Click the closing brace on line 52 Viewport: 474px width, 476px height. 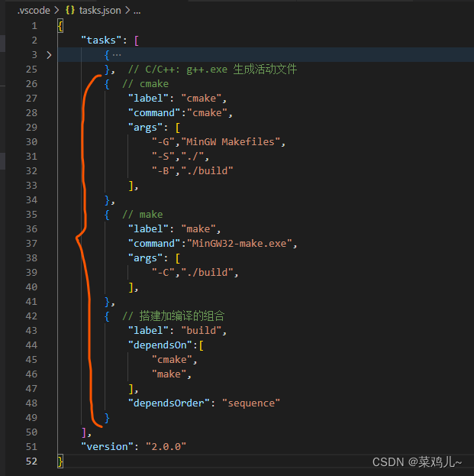click(x=60, y=461)
